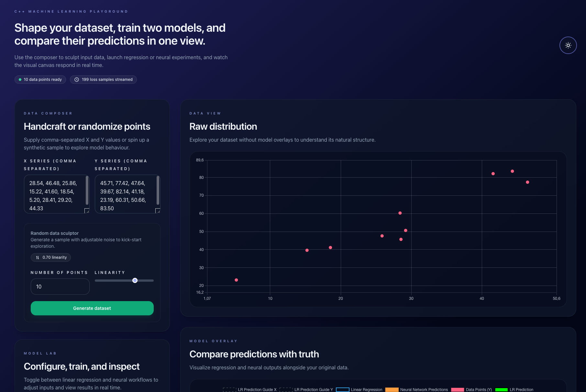Click the green status dot indicator
The image size is (586, 392).
21,79
